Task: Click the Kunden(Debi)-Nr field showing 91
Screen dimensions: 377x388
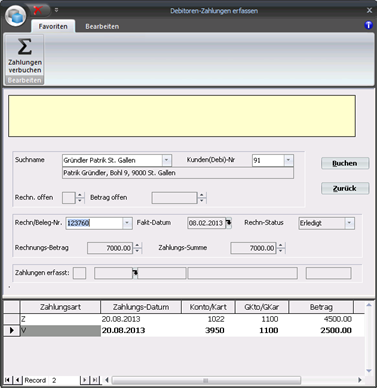Action: point(268,160)
